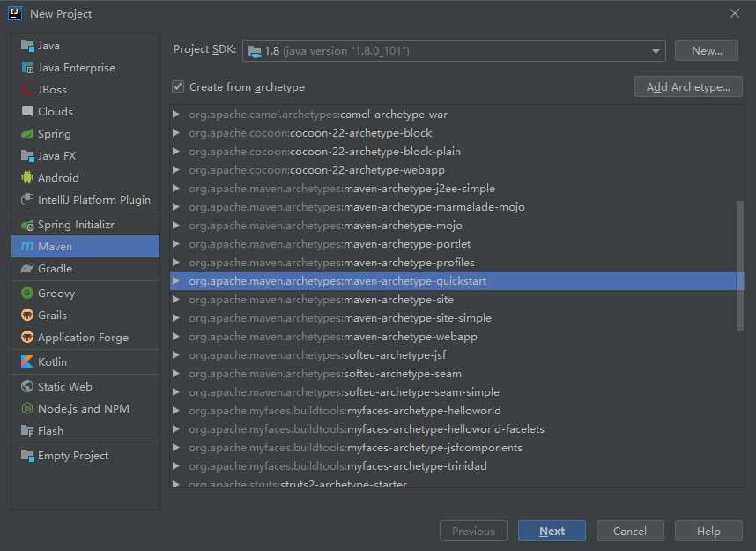Click the Help button
This screenshot has height=551, width=756.
coord(708,532)
